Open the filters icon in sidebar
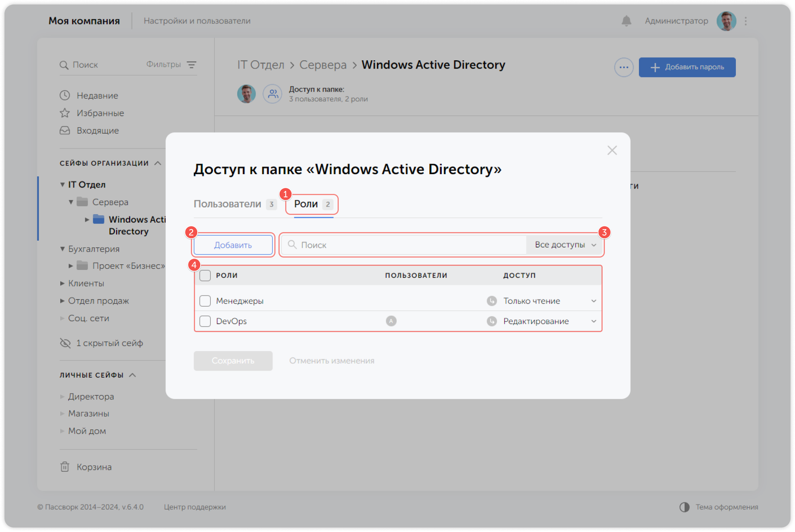795x532 pixels. click(x=192, y=65)
